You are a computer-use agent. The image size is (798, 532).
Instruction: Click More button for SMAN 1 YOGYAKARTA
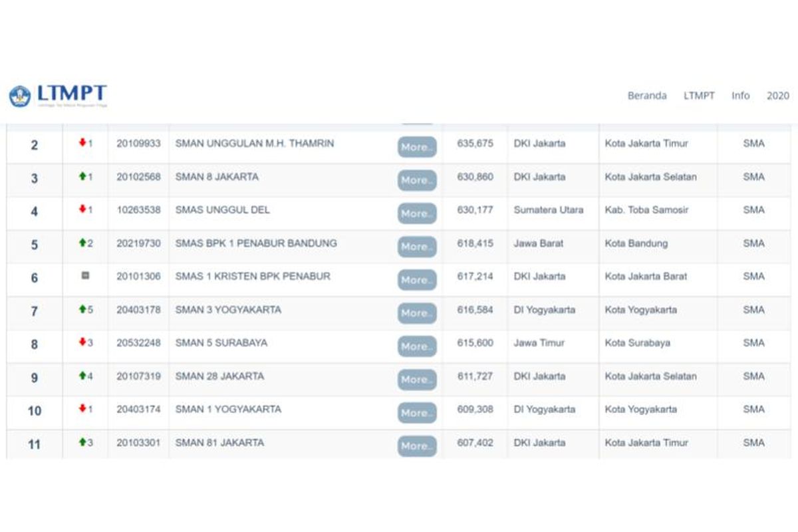point(417,413)
